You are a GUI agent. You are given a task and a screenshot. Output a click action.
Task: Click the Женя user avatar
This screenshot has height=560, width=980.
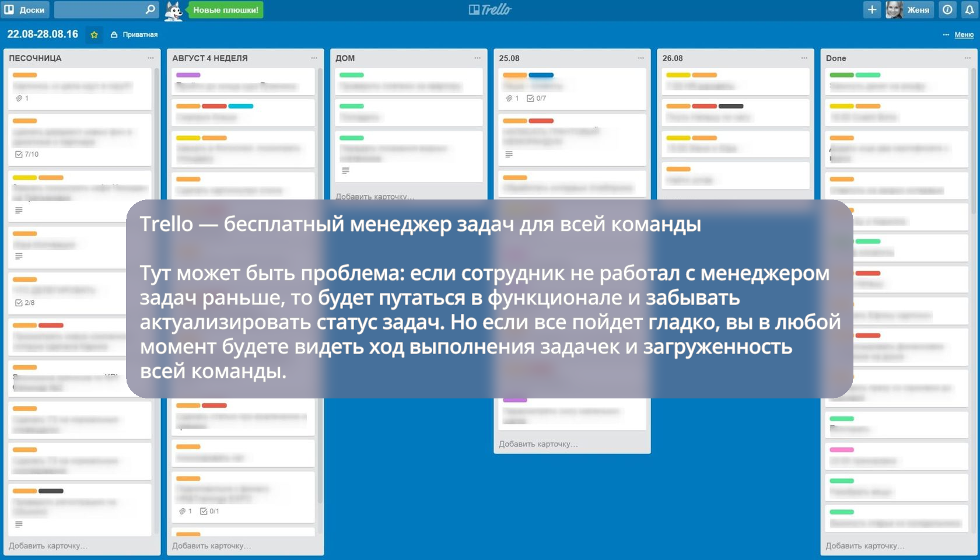tap(894, 10)
